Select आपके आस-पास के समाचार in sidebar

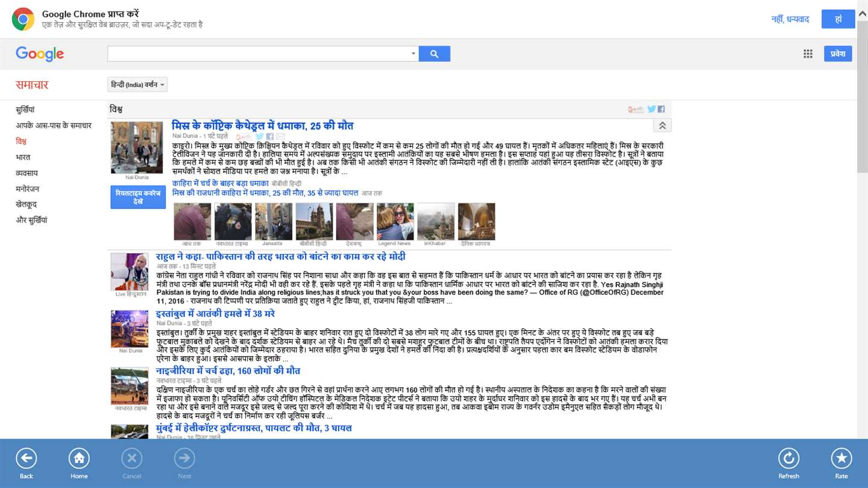(x=54, y=125)
